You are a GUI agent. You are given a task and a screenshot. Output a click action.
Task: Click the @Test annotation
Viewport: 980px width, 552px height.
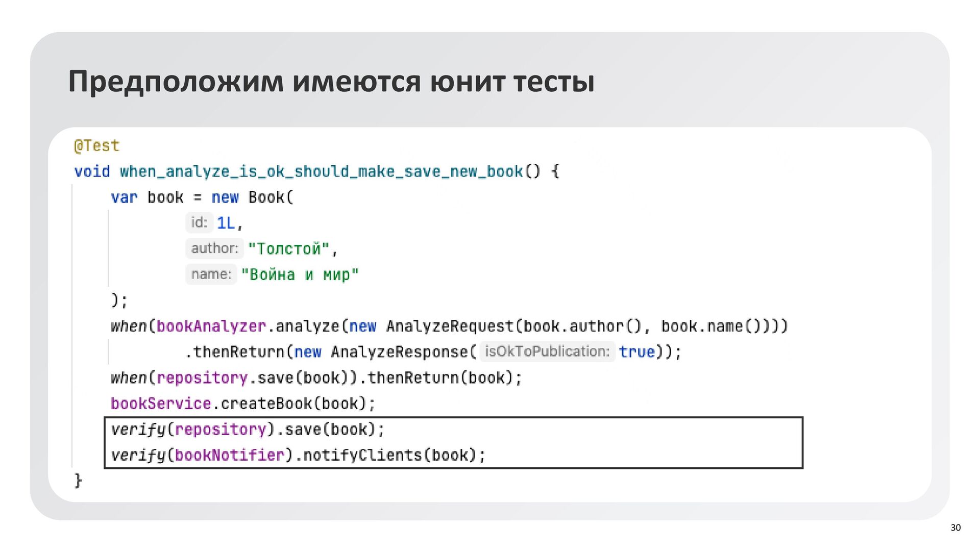96,146
